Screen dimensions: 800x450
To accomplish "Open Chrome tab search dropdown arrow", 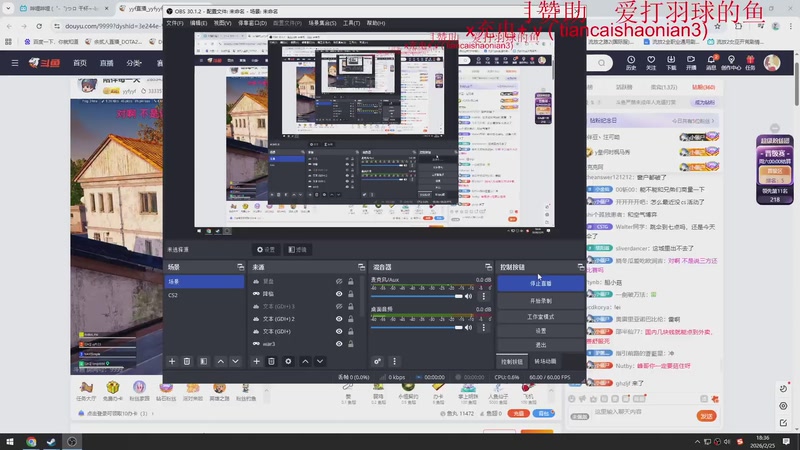I will pos(8,8).
